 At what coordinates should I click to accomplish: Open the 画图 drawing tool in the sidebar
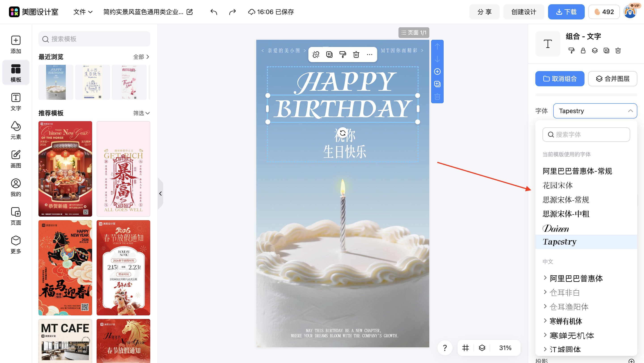click(16, 159)
